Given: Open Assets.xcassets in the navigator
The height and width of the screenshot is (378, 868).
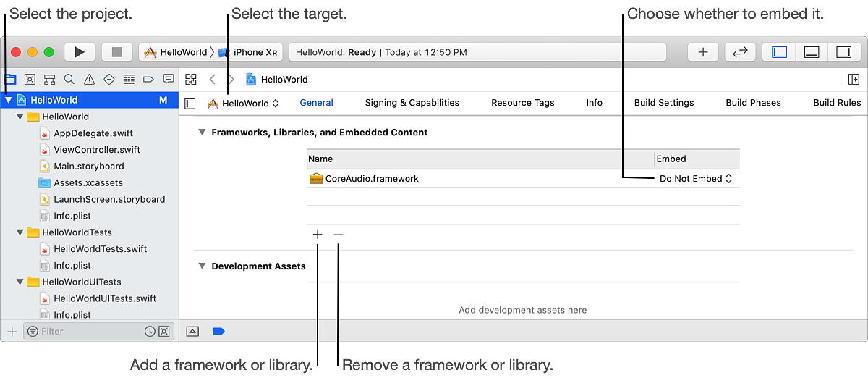Looking at the screenshot, I should 88,183.
